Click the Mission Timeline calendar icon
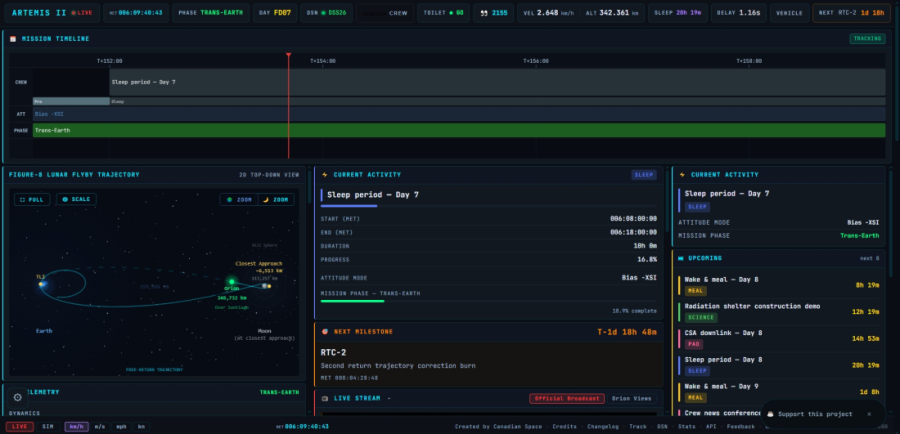The image size is (900, 434). click(13, 39)
